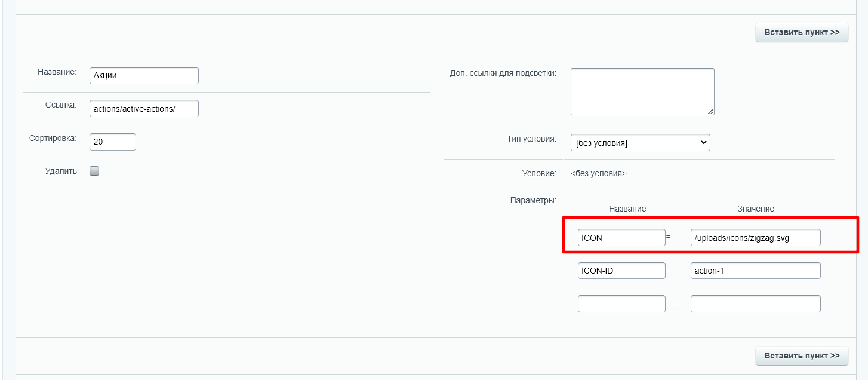Click the top "Вставить пункт >>" button

point(802,32)
